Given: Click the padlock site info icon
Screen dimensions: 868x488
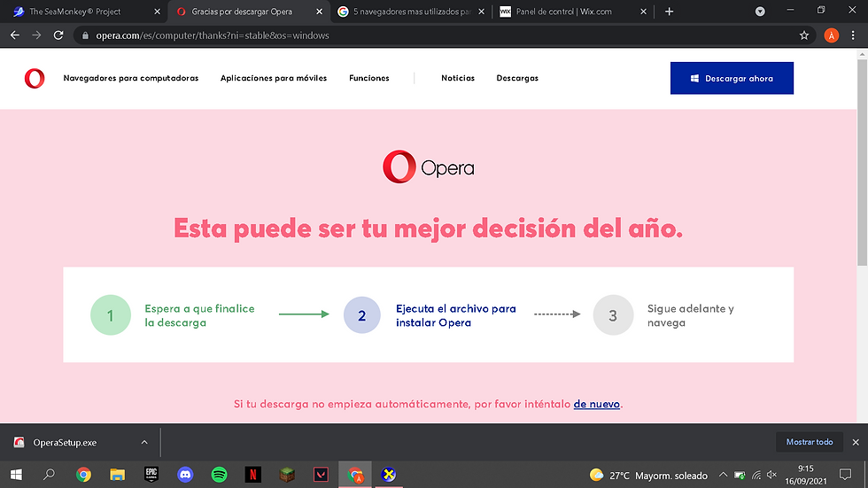Looking at the screenshot, I should 85,35.
